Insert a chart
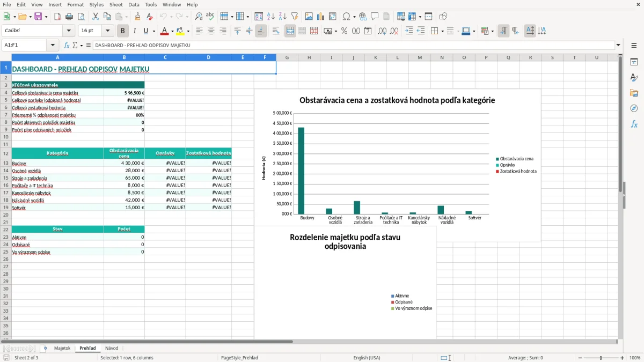The image size is (644, 362). click(321, 17)
